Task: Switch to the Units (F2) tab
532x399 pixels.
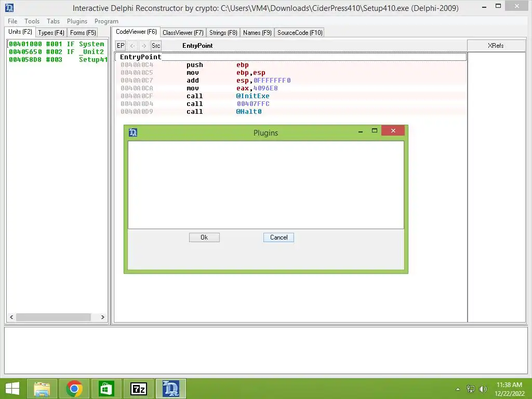Action: point(20,32)
